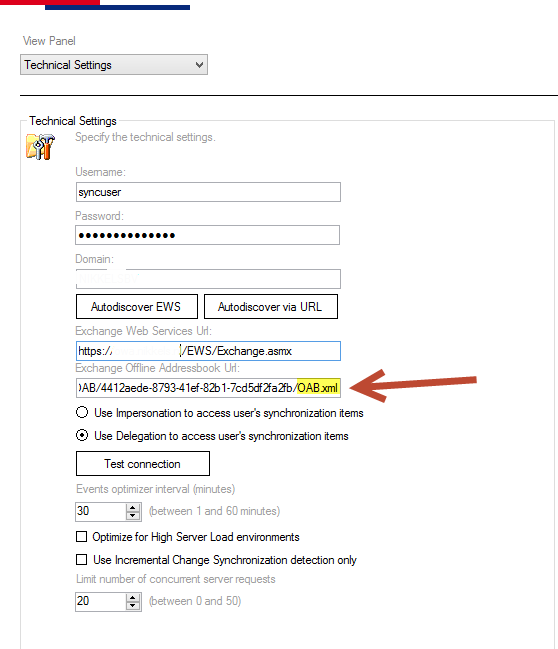Enable Optimize for High Server Load environments
The width and height of the screenshot is (558, 649).
82,536
